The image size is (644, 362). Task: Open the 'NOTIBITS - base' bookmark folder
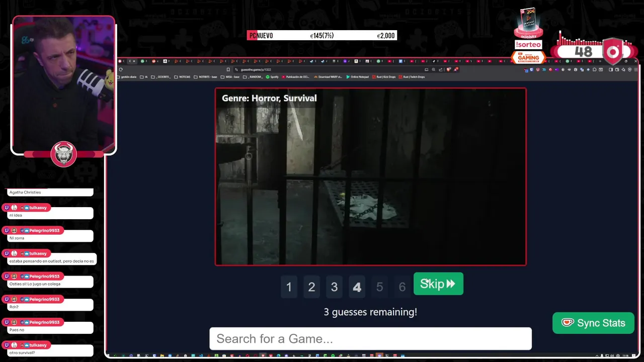point(205,77)
